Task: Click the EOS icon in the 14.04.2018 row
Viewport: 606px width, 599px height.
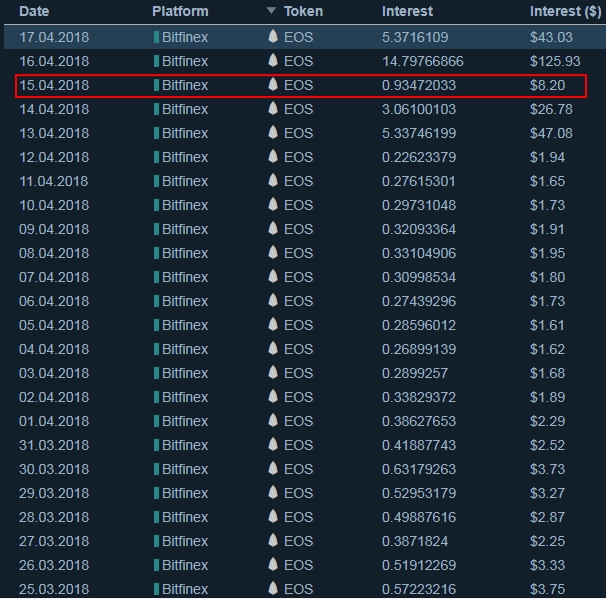Action: click(x=273, y=108)
